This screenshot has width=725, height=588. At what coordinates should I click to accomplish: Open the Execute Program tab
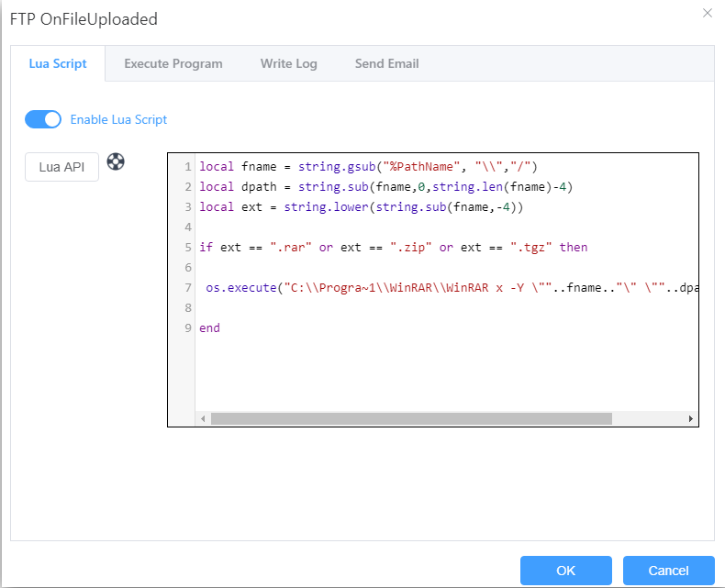tap(173, 64)
